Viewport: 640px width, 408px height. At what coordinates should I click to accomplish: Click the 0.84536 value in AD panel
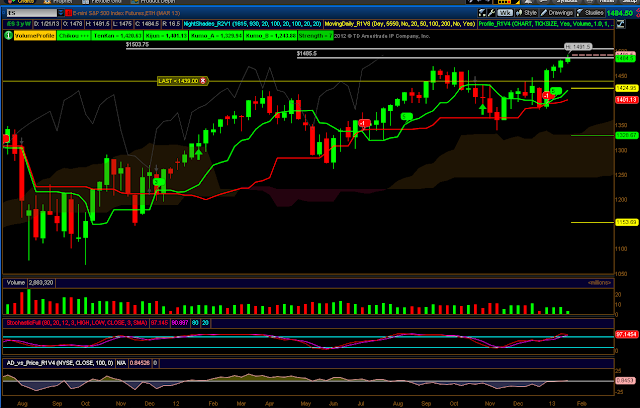pos(140,363)
